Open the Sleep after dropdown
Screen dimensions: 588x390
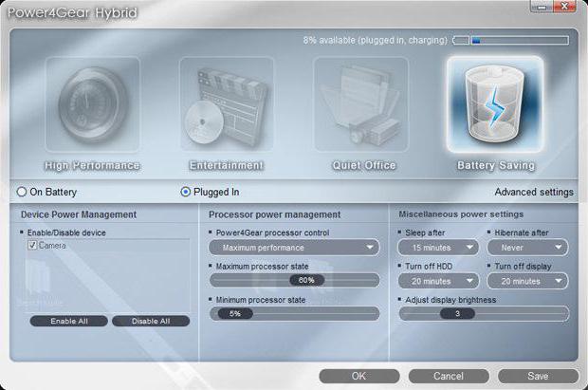438,248
